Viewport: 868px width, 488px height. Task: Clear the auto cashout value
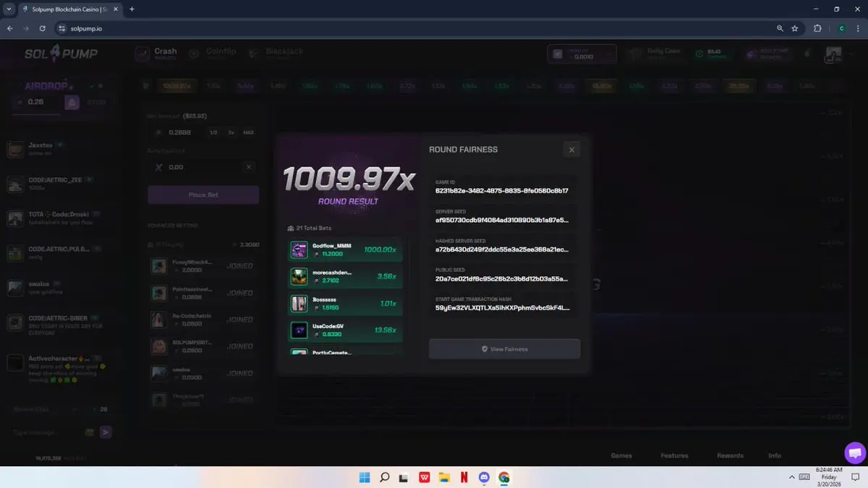click(249, 167)
